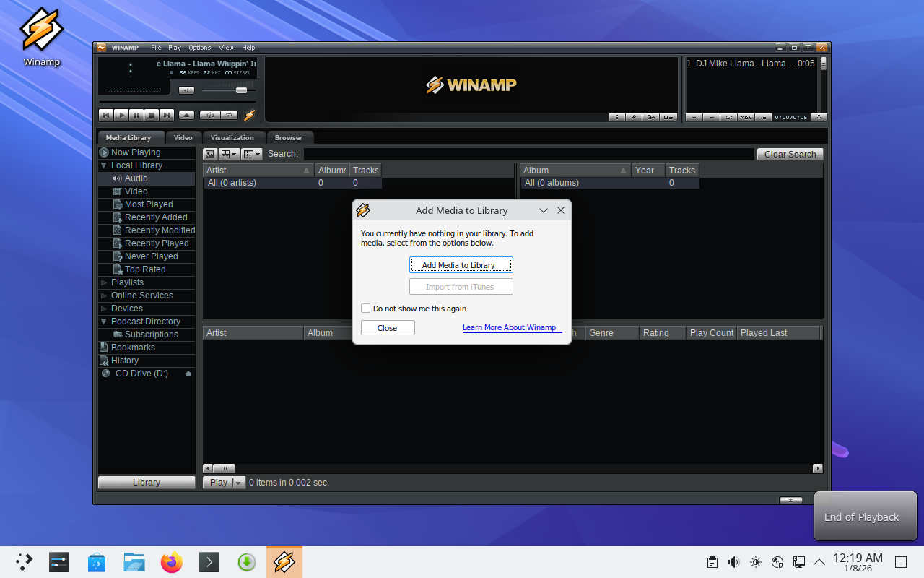Click the playlist add (+) button

694,117
